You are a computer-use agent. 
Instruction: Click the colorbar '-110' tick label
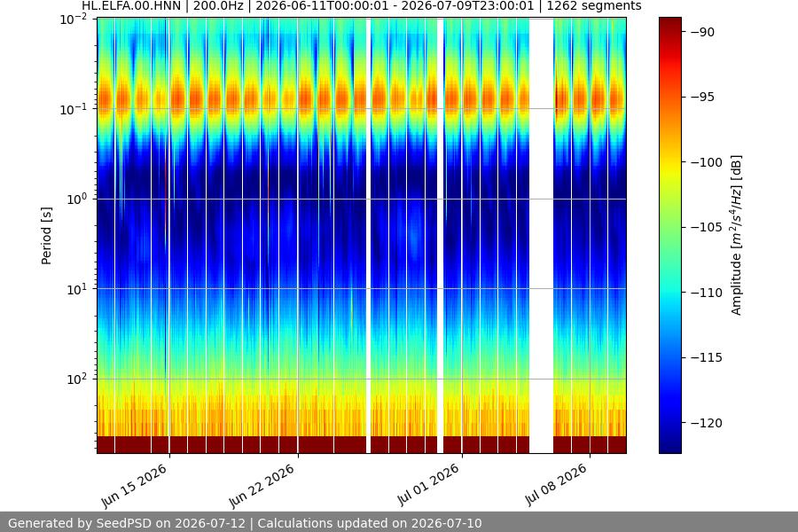[706, 293]
